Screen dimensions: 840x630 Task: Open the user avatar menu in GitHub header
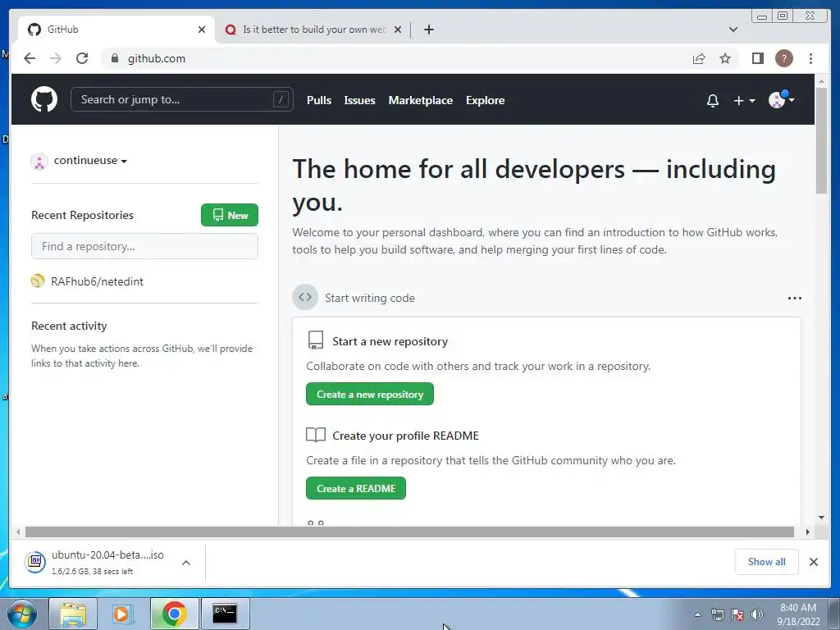[781, 99]
